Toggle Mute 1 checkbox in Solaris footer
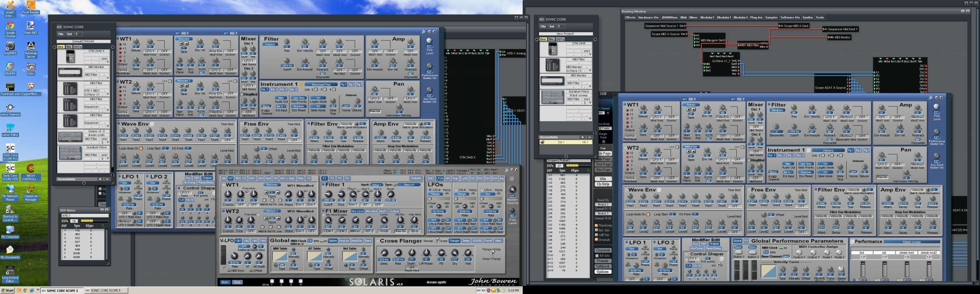This screenshot has width=980, height=294. pyautogui.click(x=272, y=281)
